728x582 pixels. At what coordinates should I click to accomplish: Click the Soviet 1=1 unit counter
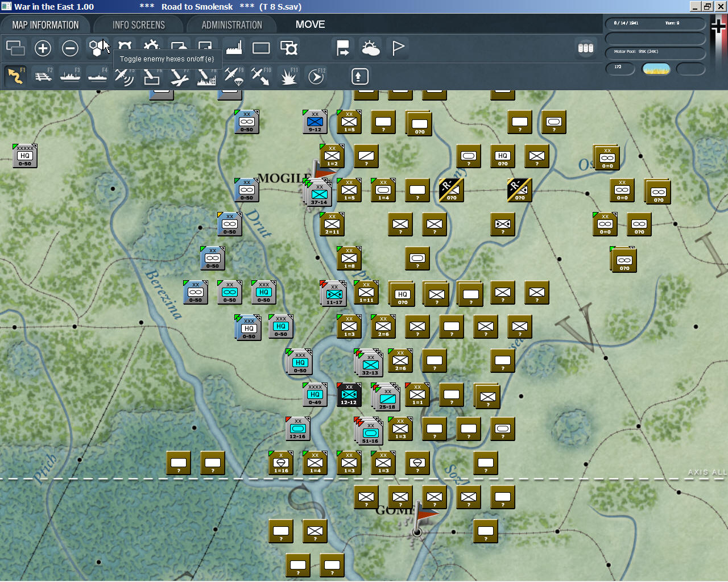tap(417, 394)
